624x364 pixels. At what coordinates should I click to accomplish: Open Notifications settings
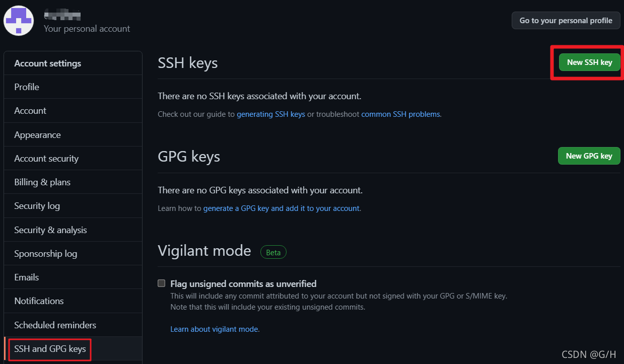tap(39, 301)
